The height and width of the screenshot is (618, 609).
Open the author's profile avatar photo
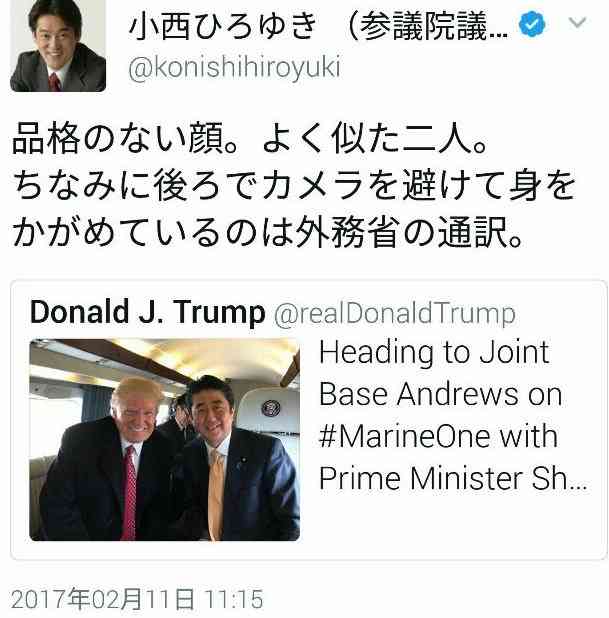click(58, 46)
